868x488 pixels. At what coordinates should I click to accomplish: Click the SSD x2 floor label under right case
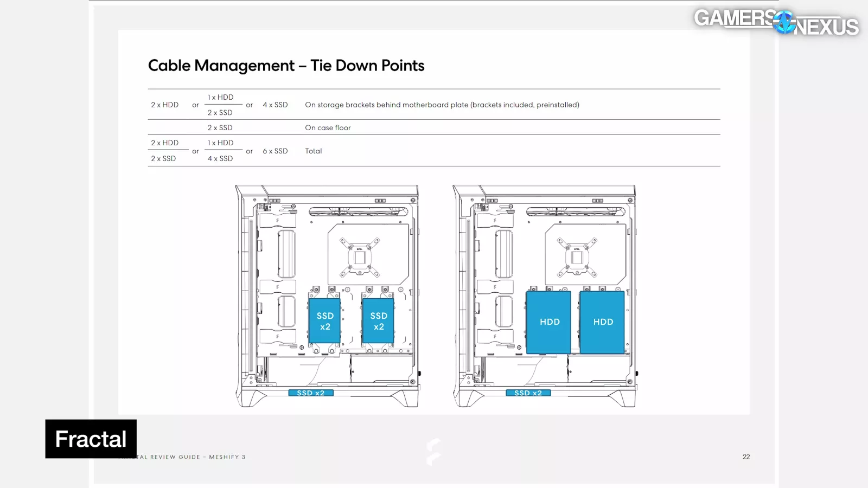tap(528, 393)
